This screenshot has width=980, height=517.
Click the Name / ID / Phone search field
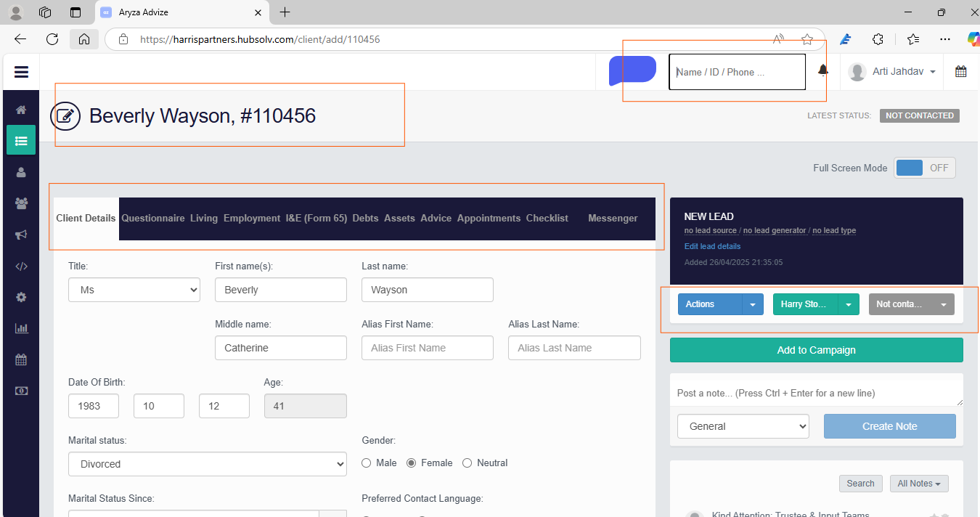[736, 72]
